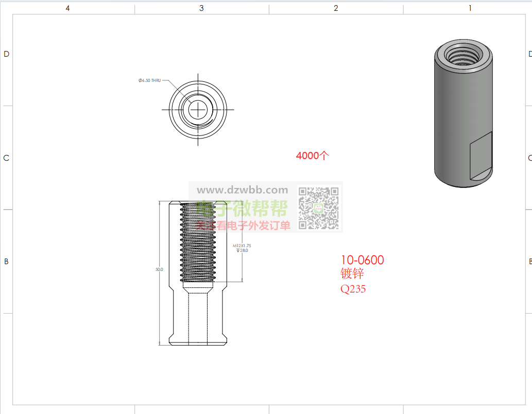Click the part number 10-0600
Viewport: 532px width, 414px height.
point(362,260)
